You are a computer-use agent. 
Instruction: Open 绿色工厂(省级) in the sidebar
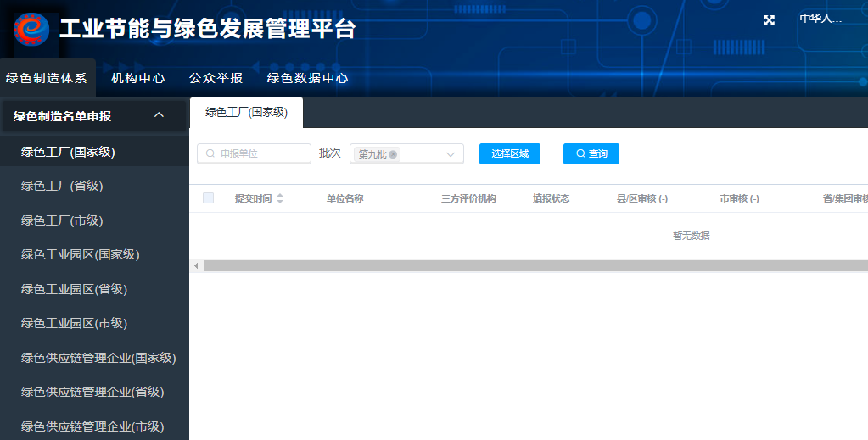62,186
